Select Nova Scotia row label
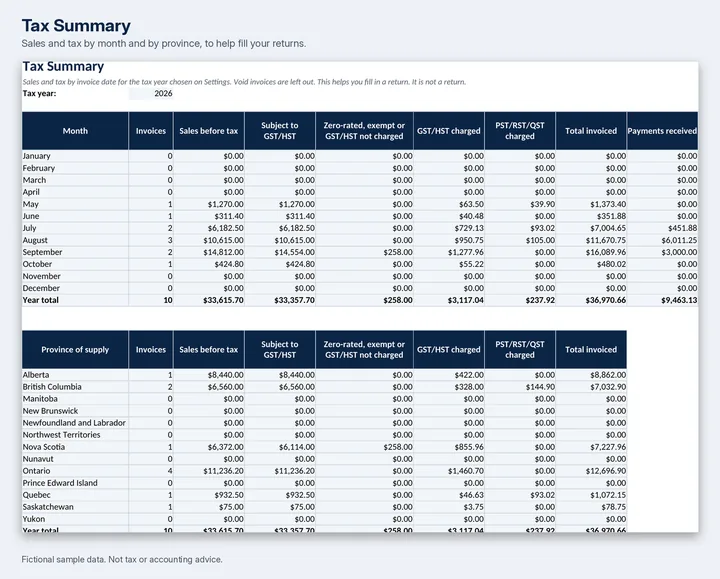The image size is (720, 579). tap(44, 447)
